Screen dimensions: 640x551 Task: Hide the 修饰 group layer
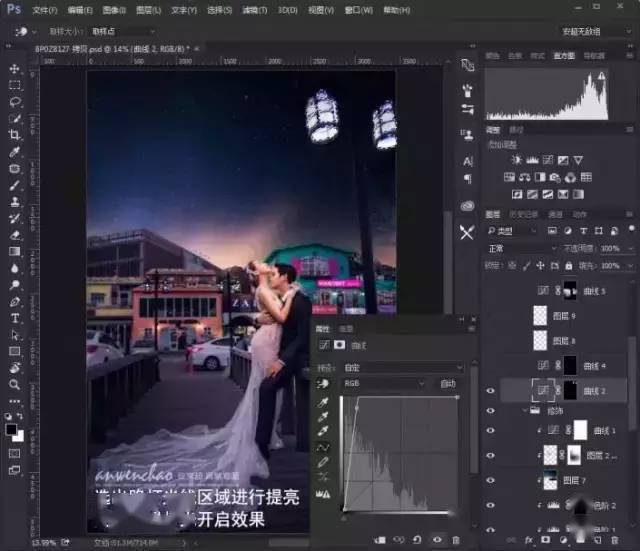point(491,411)
